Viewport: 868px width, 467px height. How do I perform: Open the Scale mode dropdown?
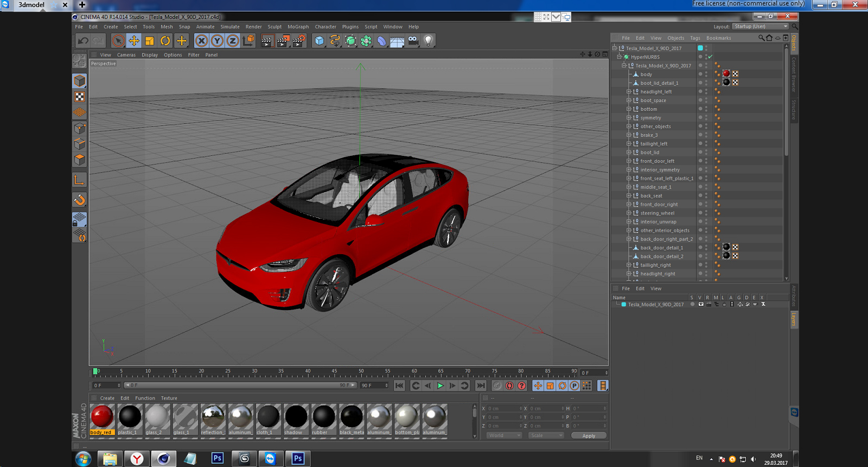(546, 436)
